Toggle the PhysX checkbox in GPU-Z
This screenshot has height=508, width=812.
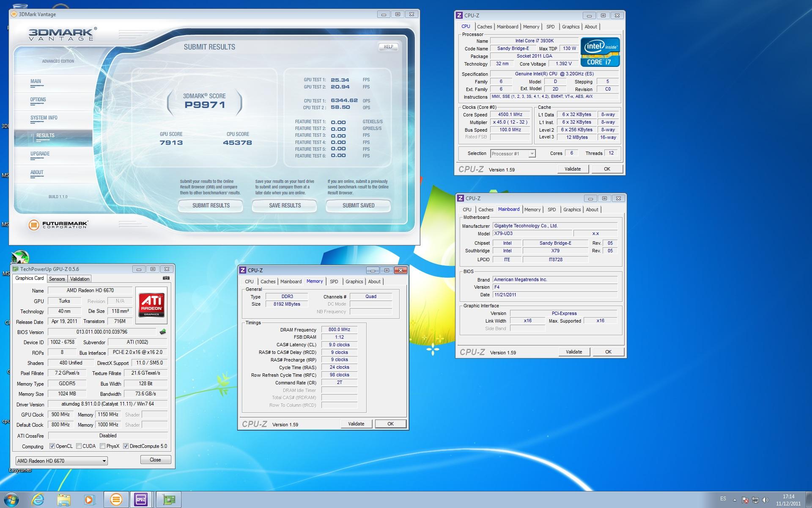[102, 446]
